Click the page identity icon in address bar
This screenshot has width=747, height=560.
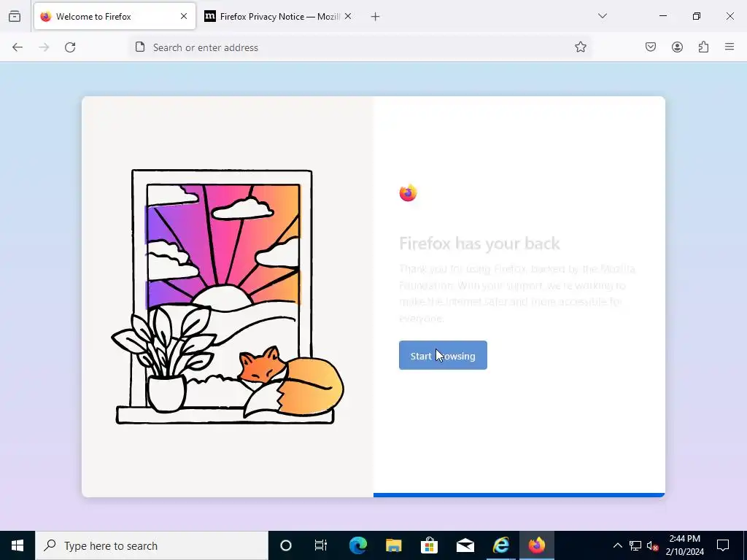[x=139, y=47]
